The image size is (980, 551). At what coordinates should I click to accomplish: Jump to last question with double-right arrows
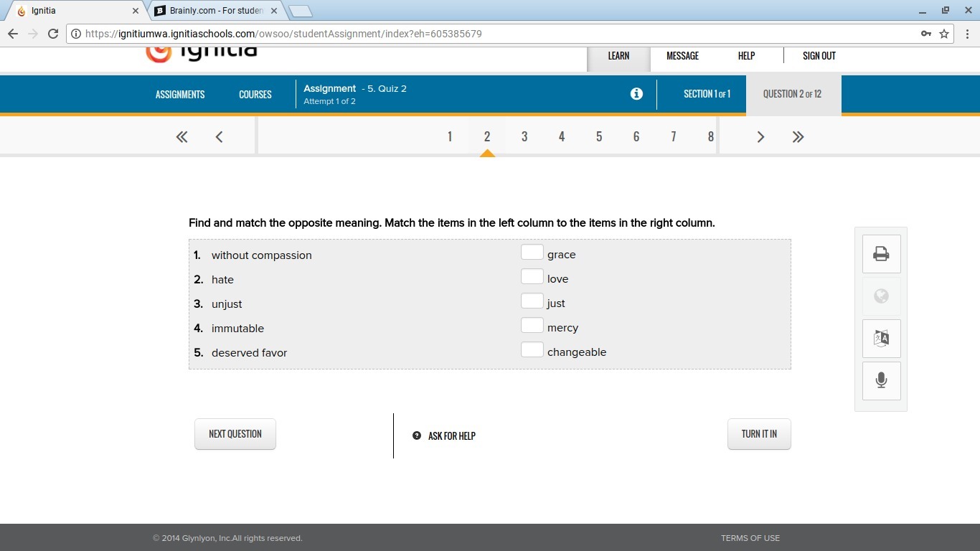pyautogui.click(x=798, y=137)
